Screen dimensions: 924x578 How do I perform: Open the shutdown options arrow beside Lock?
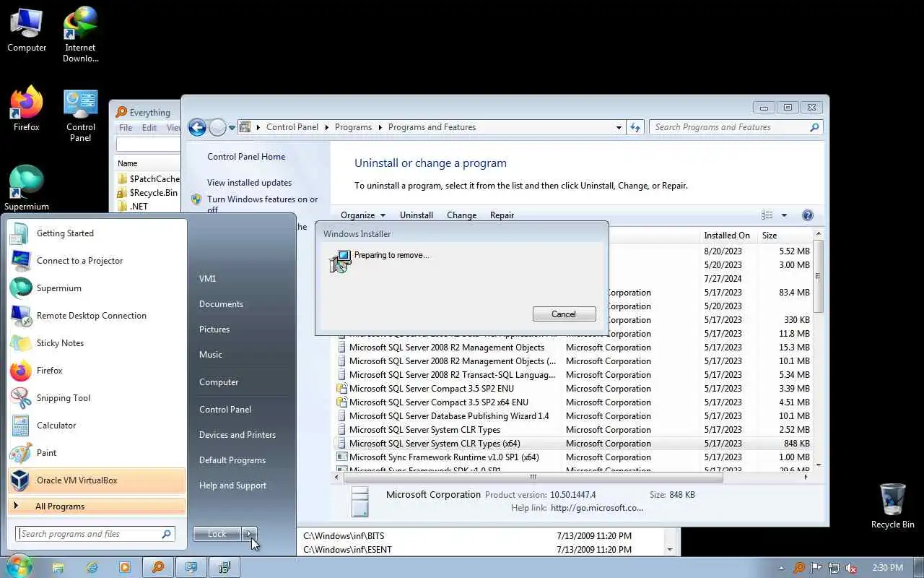(249, 534)
